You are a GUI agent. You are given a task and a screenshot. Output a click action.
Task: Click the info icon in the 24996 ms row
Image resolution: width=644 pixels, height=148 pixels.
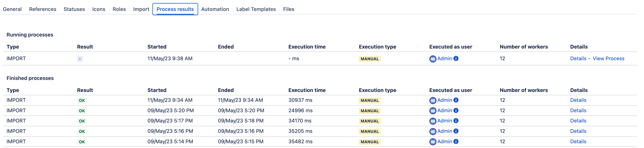click(456, 111)
